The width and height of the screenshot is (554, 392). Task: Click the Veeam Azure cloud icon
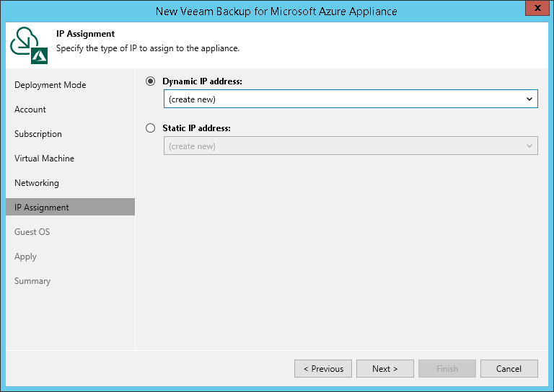(29, 45)
